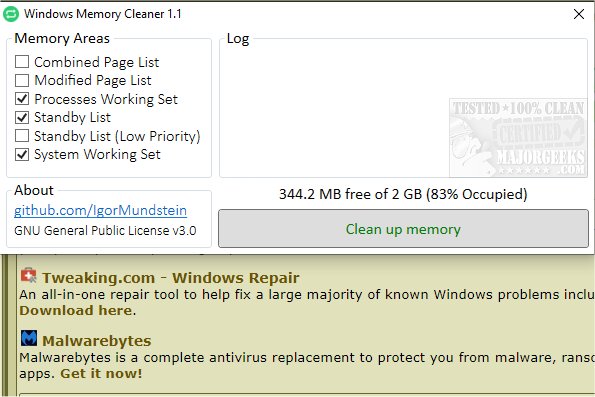Click the memory free status text

click(x=403, y=194)
